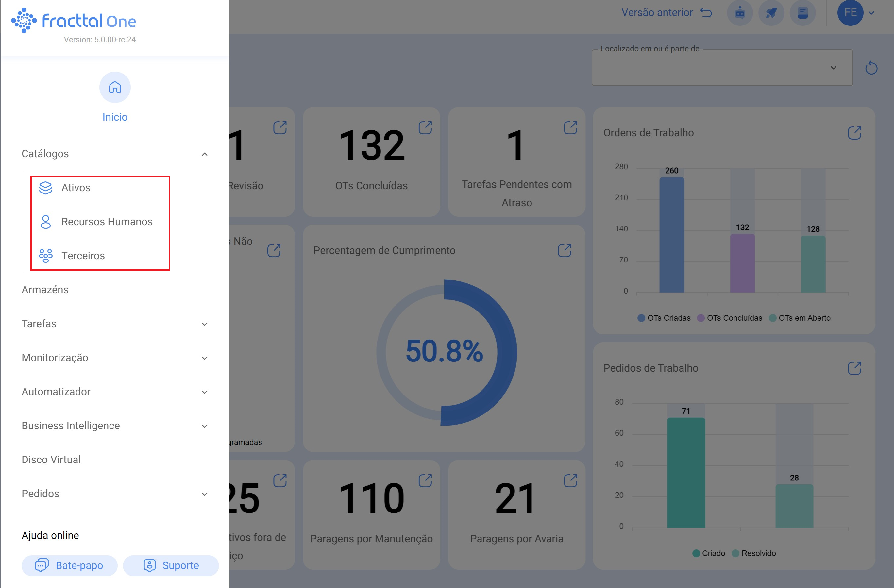
Task: Click the refresh icon beside location filter
Action: (871, 68)
